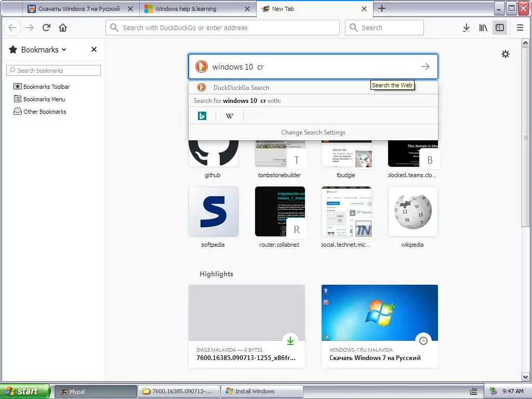Viewport: 532px width, 399px height.
Task: Open the 7600.16385 download highlight card
Action: click(247, 326)
